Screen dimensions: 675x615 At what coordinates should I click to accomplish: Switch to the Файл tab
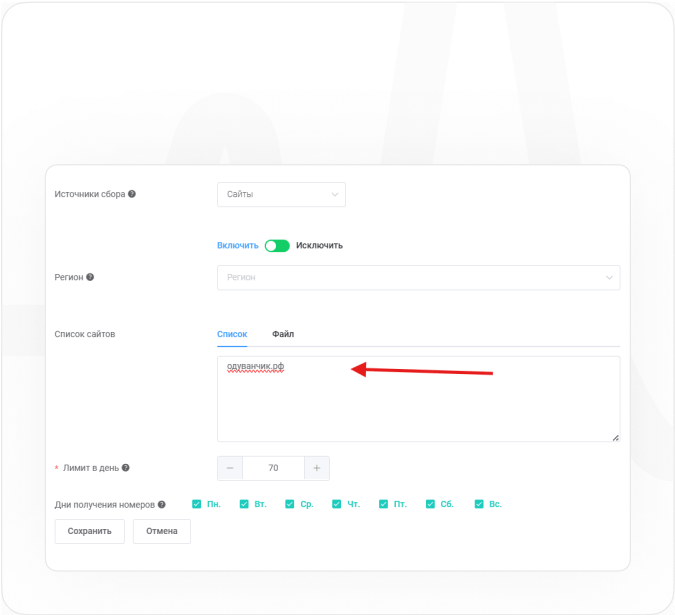point(283,334)
